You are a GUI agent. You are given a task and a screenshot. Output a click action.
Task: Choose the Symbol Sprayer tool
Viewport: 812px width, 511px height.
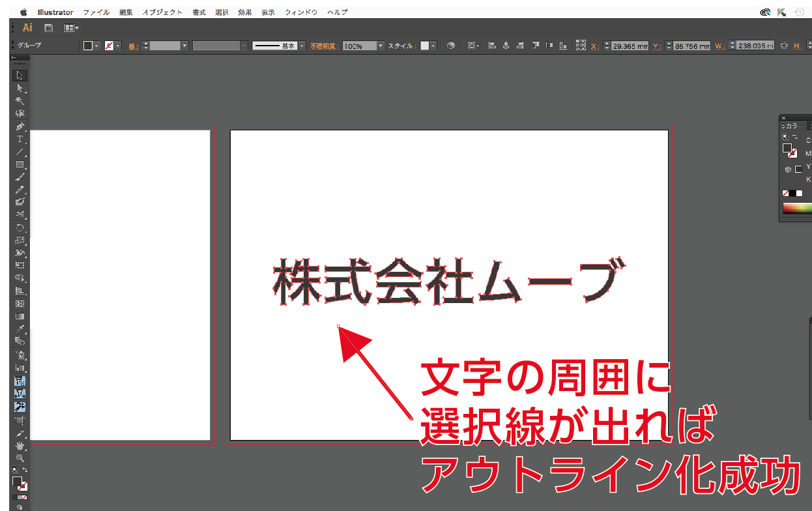(x=20, y=355)
